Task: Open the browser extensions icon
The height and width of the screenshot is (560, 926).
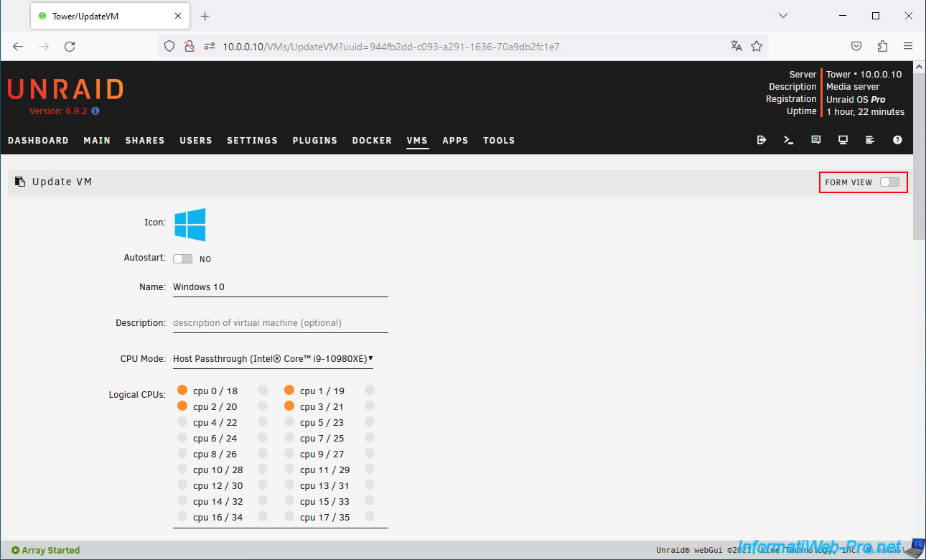Action: click(x=882, y=46)
